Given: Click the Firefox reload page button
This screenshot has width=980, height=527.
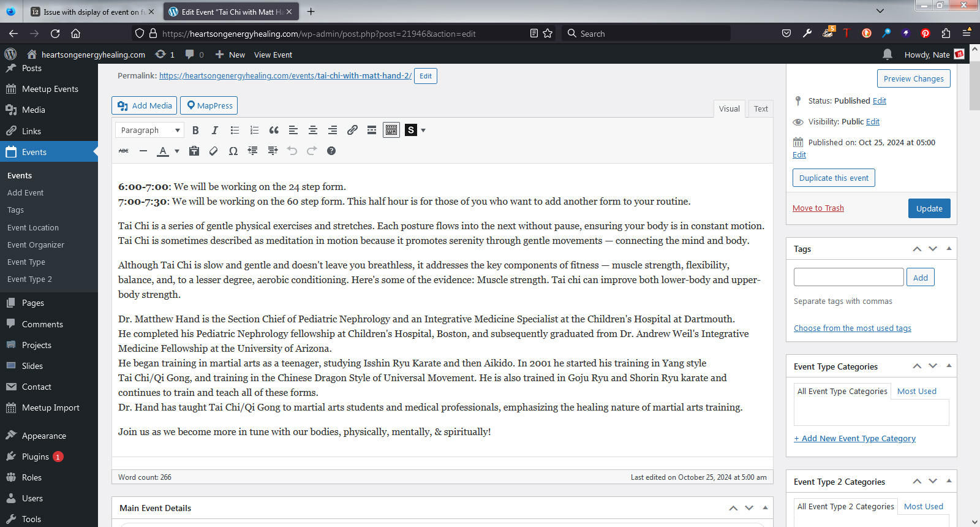Looking at the screenshot, I should (x=55, y=33).
